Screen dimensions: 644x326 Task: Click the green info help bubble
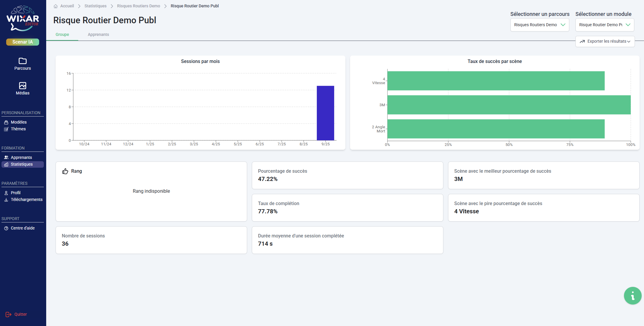coord(633,295)
